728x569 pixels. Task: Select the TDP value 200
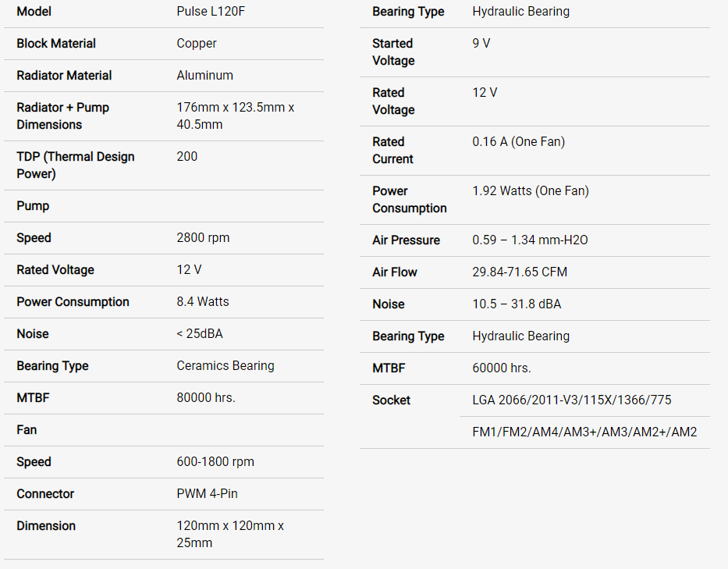point(186,157)
